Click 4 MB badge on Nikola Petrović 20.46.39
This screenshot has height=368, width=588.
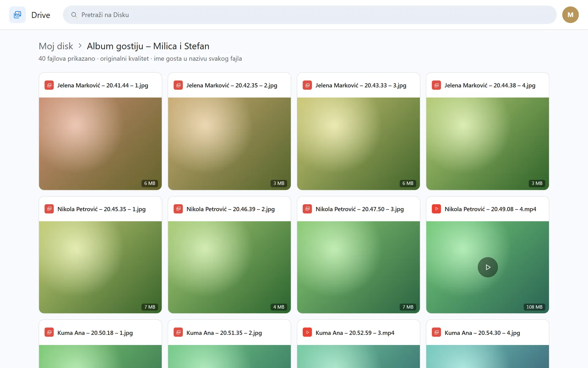279,307
